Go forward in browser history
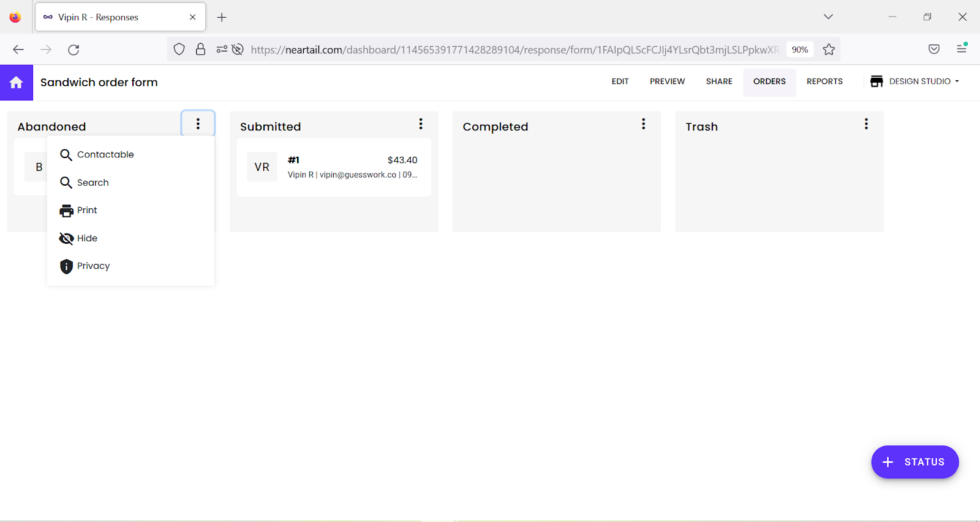Viewport: 980px width, 522px height. click(46, 50)
